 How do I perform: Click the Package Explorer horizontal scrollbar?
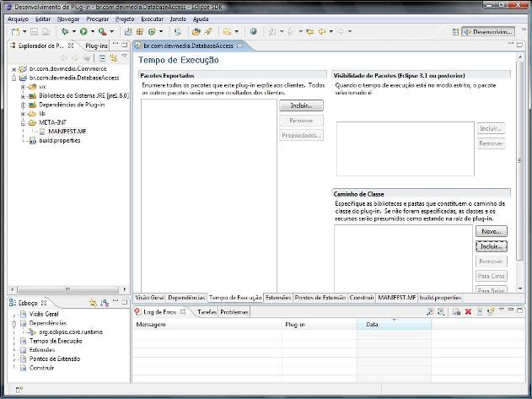pos(68,289)
